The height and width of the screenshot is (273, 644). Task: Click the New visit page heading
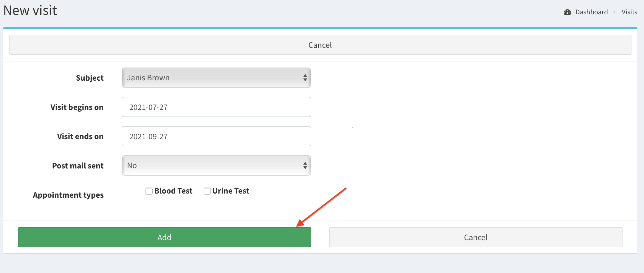point(30,11)
